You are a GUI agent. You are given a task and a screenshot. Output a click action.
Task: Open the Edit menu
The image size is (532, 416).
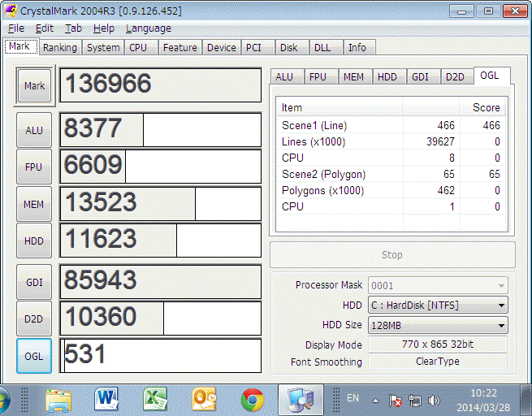[x=45, y=28]
